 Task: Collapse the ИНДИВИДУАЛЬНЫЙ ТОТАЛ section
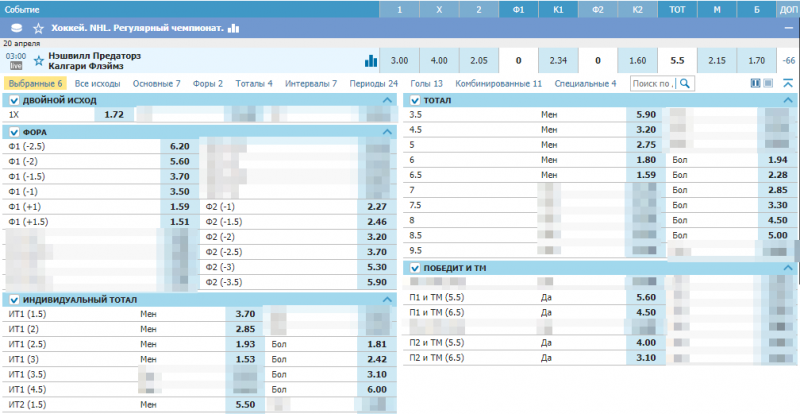point(387,299)
